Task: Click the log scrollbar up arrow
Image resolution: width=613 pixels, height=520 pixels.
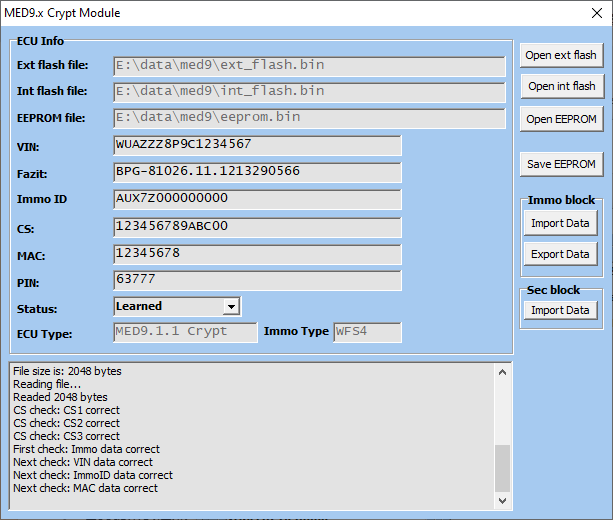Action: tap(502, 371)
